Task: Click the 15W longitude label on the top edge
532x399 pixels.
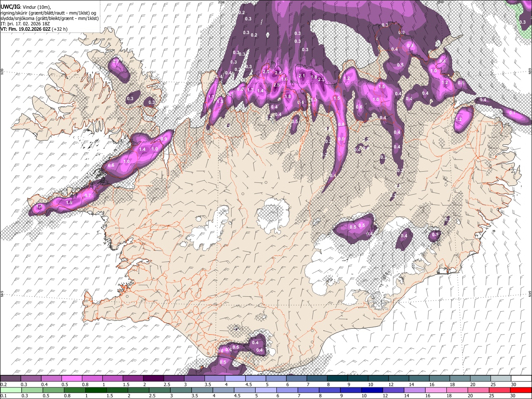Action: (x=441, y=2)
